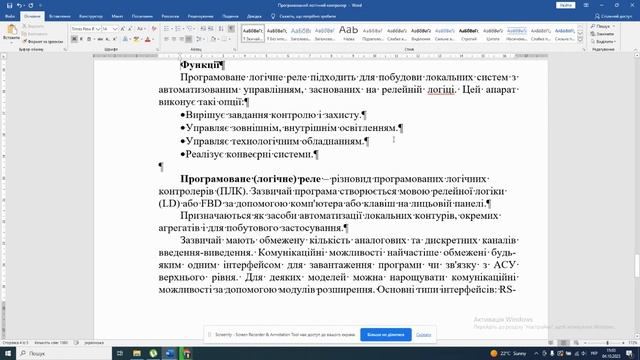The height and width of the screenshot is (360, 640).
Task: Click Replace (Замінити) in the Editing group
Action: click(602, 34)
